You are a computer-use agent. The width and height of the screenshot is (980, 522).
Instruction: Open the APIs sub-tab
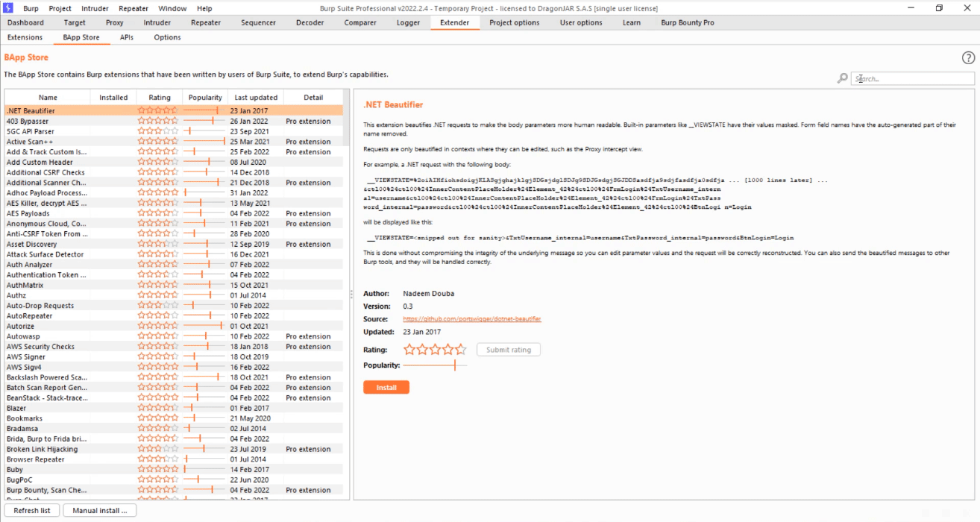click(x=127, y=37)
